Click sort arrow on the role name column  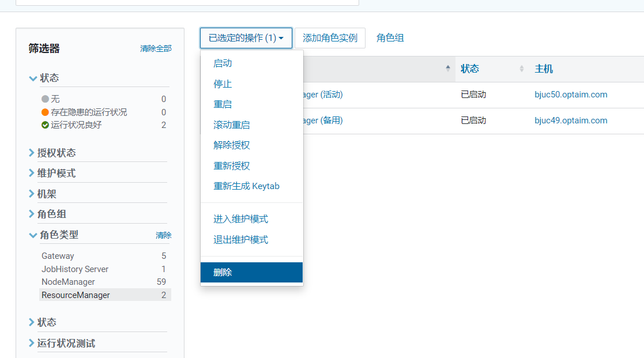pos(447,69)
